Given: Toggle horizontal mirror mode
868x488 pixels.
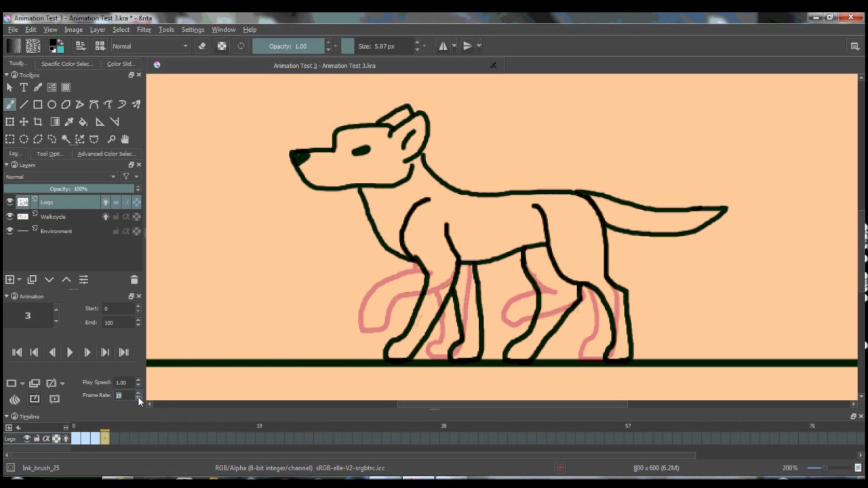Looking at the screenshot, I should (x=443, y=46).
